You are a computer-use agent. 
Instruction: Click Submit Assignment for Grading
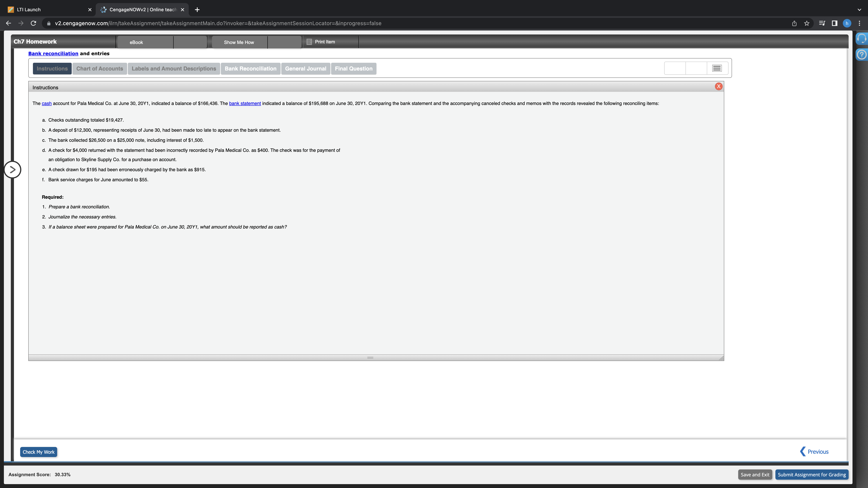pos(812,474)
